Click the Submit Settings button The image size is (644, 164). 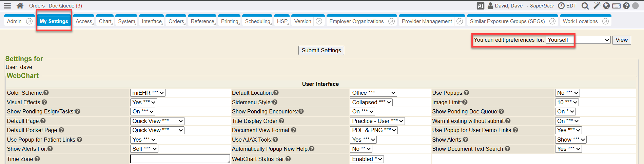(x=321, y=50)
